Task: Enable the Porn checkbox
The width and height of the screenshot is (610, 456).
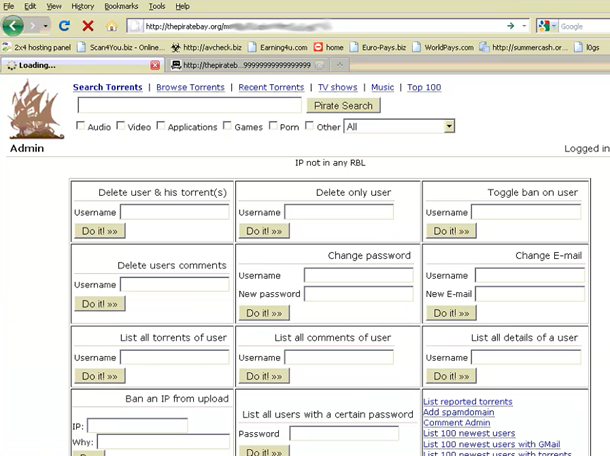Action: [273, 126]
